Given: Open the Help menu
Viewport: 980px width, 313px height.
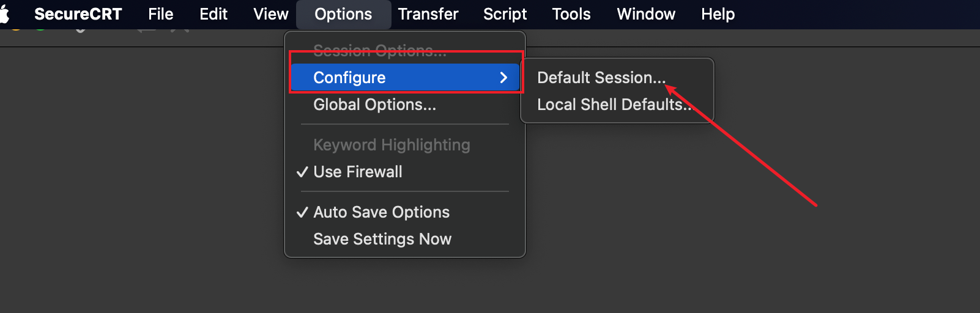Looking at the screenshot, I should click(718, 14).
